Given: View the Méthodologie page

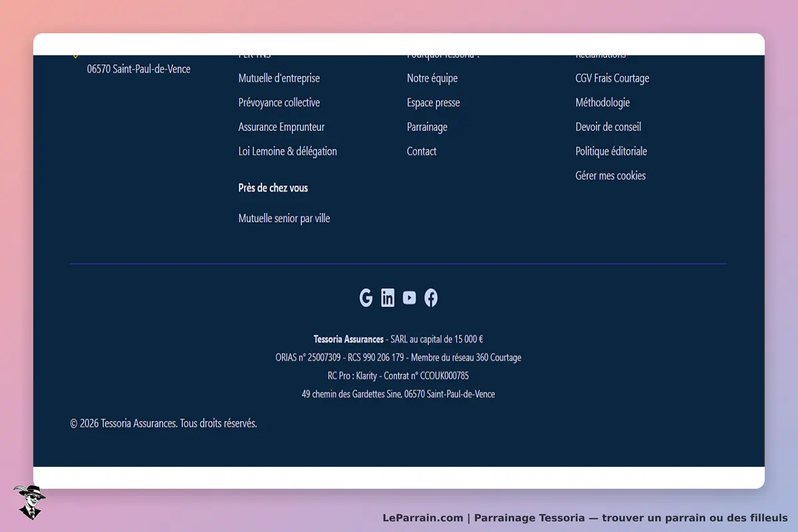Looking at the screenshot, I should (x=602, y=102).
